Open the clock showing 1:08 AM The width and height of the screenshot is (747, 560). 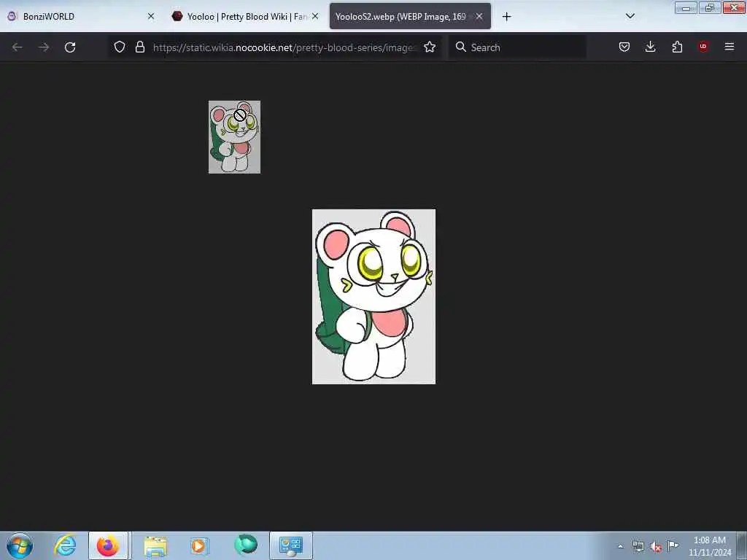point(709,546)
